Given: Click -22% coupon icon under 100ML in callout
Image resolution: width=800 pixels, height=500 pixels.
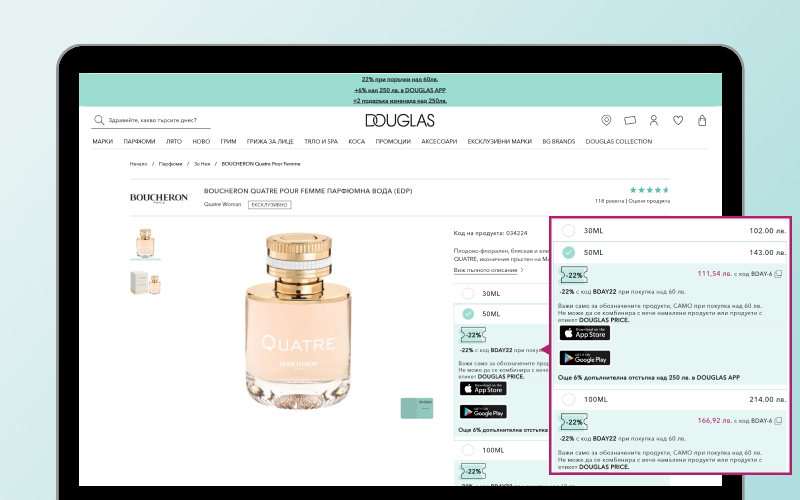Looking at the screenshot, I should 574,422.
